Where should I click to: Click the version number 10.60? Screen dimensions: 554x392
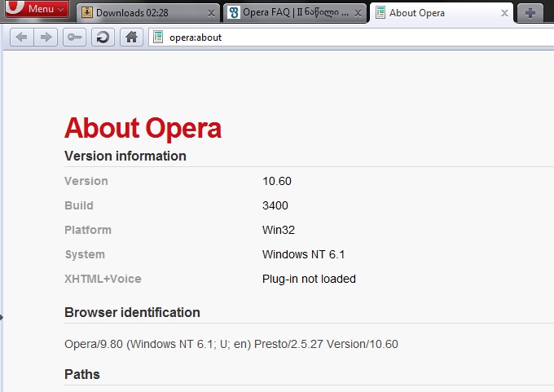pyautogui.click(x=277, y=181)
